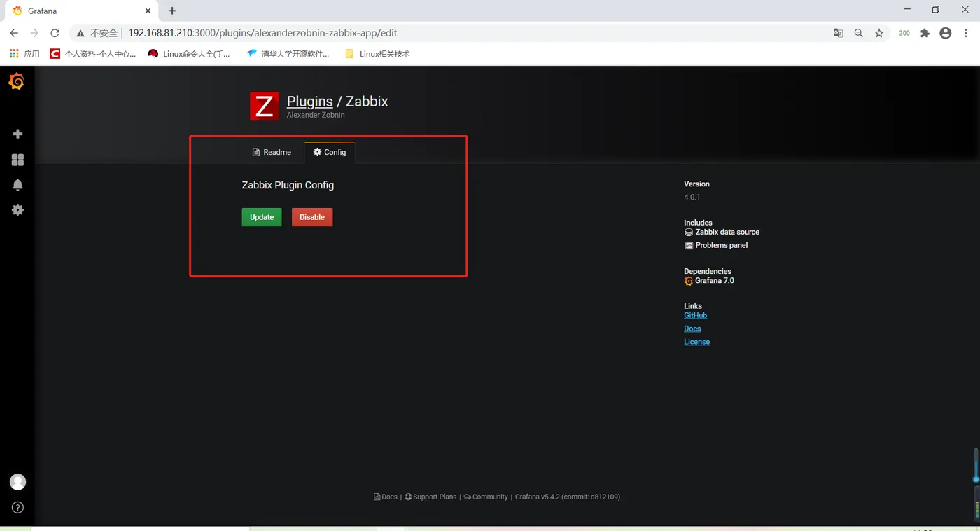The height and width of the screenshot is (531, 980).
Task: Open the Help question mark icon
Action: point(17,507)
